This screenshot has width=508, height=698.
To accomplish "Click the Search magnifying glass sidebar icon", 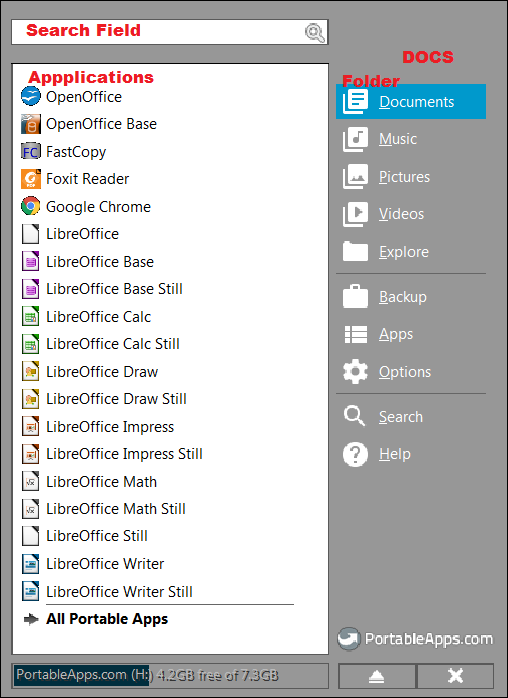I will [354, 417].
